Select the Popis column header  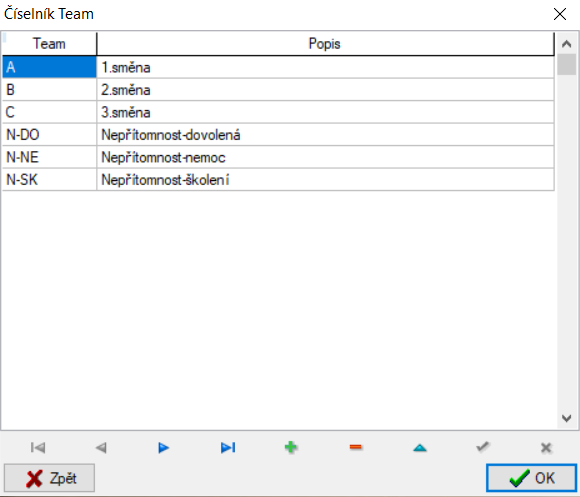[x=325, y=44]
